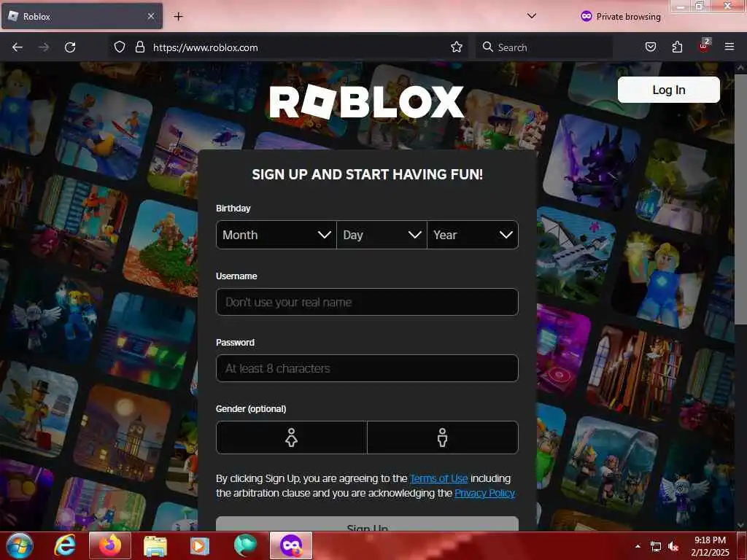The width and height of the screenshot is (747, 560).
Task: Open the Pocket save icon
Action: [x=651, y=47]
